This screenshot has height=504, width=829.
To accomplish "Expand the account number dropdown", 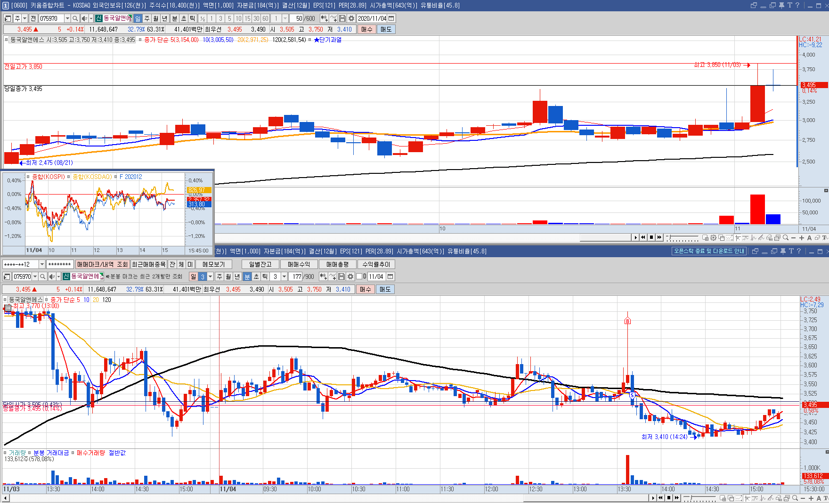I will 42,264.
